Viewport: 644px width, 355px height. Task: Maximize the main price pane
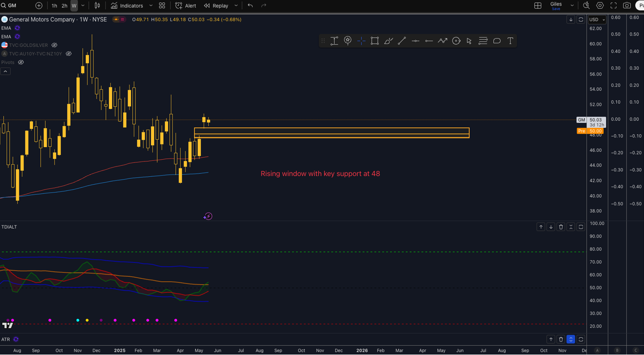[581, 19]
